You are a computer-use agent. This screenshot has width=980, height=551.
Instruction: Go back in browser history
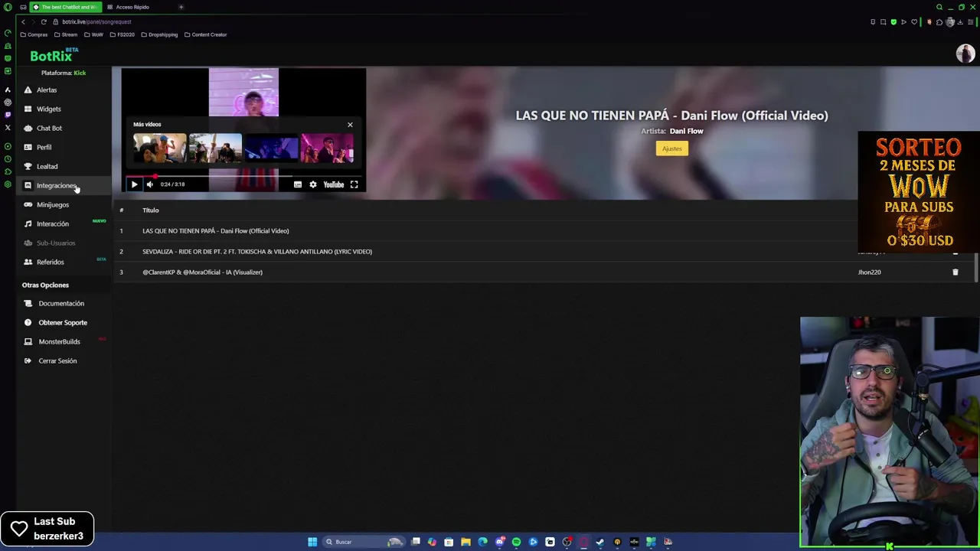tap(23, 21)
